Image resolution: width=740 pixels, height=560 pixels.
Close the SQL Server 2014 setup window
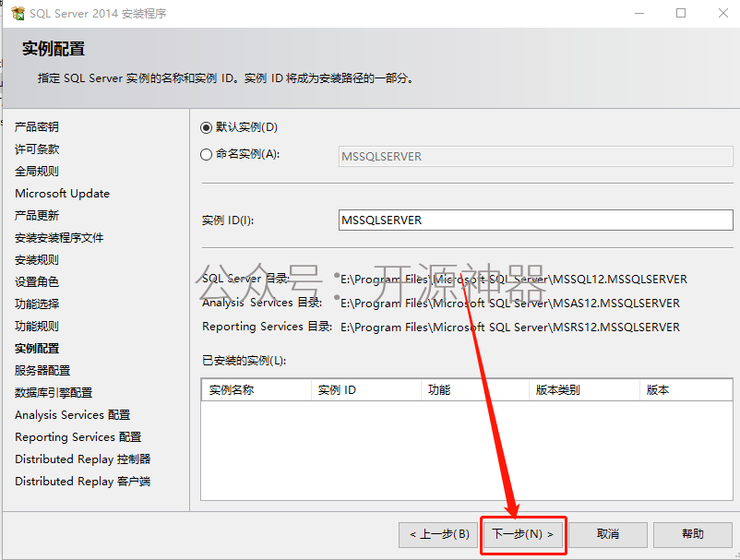pos(722,13)
